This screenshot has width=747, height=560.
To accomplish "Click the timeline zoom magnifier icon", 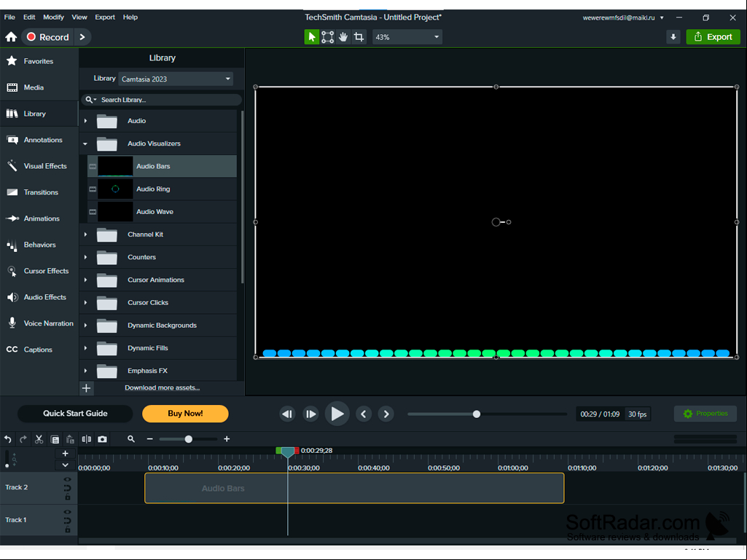I will [131, 439].
